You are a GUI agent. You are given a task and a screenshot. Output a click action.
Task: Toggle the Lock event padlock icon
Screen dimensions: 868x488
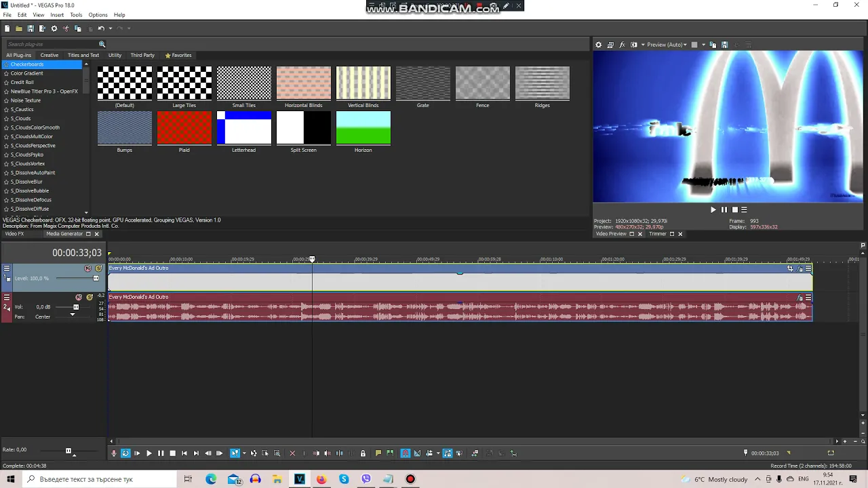363,453
